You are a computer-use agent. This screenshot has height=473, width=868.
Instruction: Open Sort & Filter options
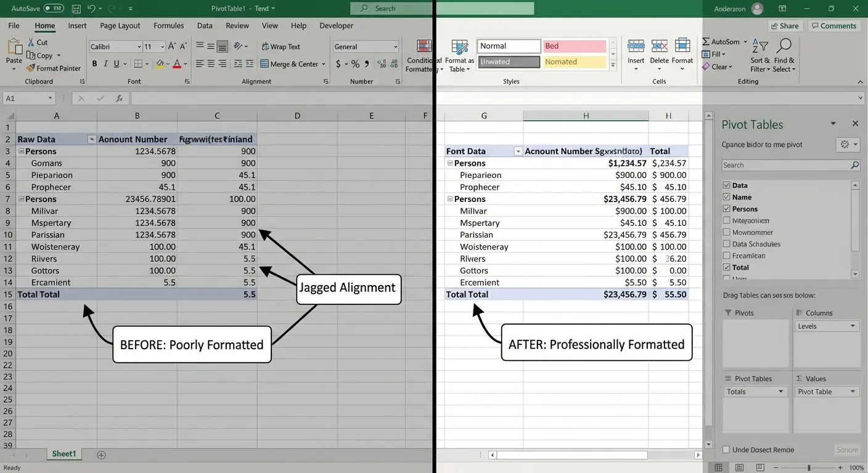759,55
